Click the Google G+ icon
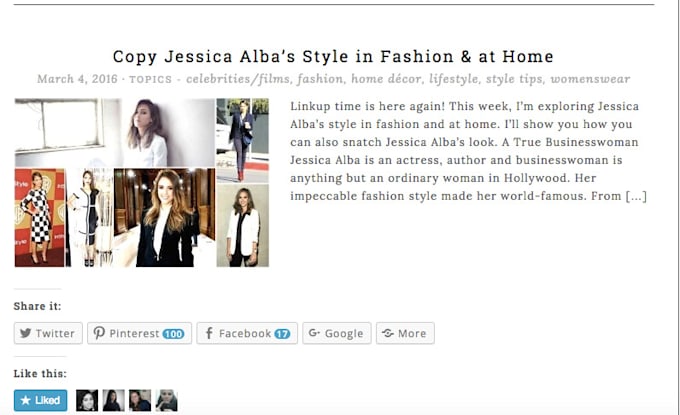 point(314,333)
